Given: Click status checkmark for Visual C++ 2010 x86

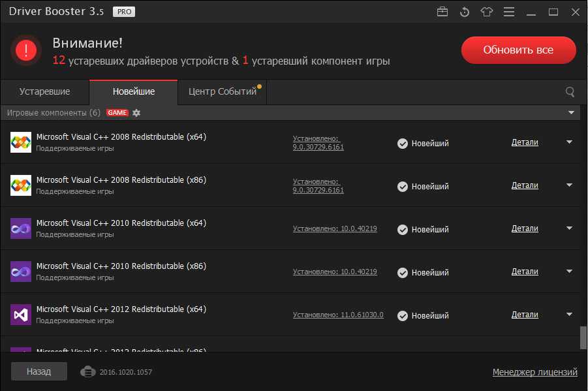Looking at the screenshot, I should tap(403, 273).
